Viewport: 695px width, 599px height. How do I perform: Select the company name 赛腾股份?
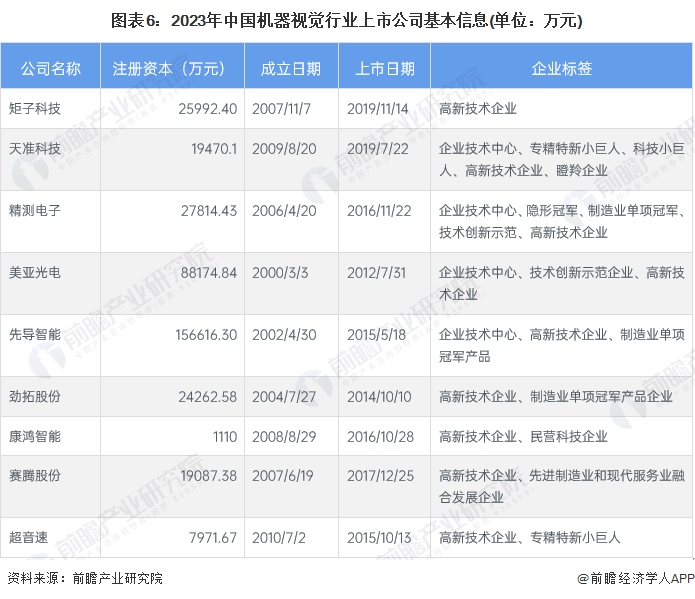click(35, 476)
